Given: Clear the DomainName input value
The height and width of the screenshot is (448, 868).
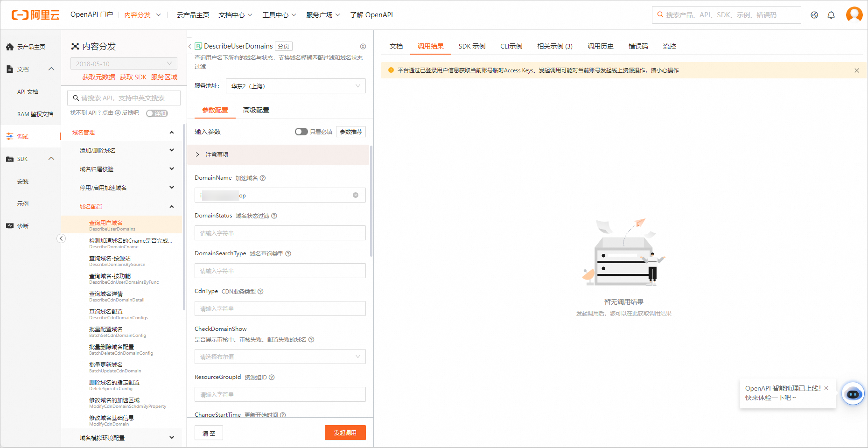Looking at the screenshot, I should (x=356, y=195).
